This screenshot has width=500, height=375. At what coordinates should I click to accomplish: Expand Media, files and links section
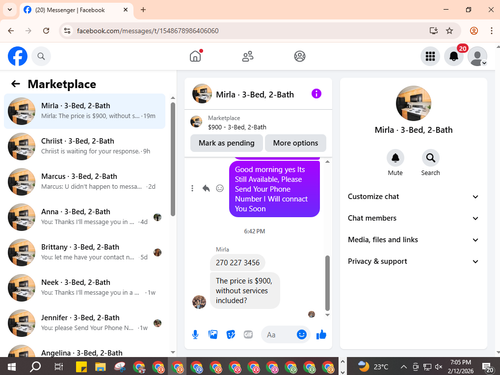(x=413, y=240)
